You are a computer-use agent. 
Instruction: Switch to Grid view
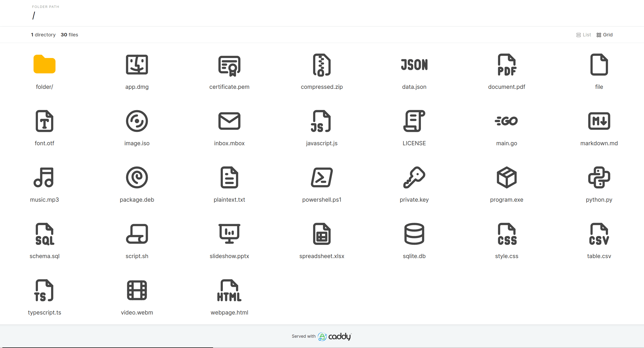(604, 35)
